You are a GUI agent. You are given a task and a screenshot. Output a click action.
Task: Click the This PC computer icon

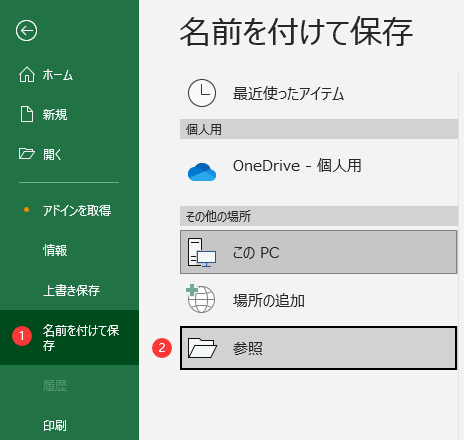click(x=202, y=252)
